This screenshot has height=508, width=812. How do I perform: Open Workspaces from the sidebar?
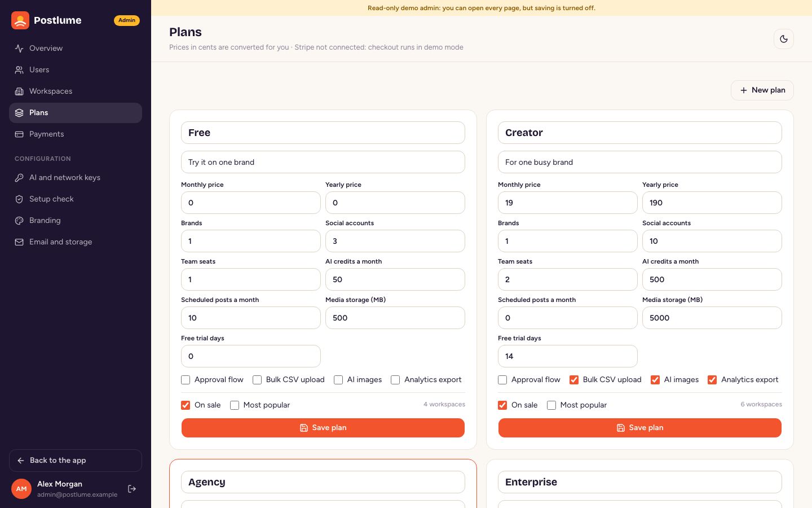pyautogui.click(x=76, y=91)
